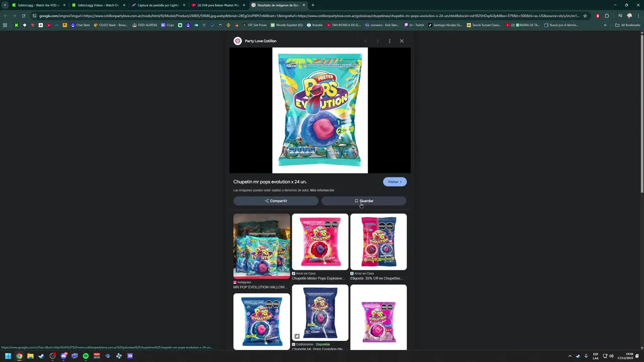Click the ESP LAA keyboard language indicator
The width and height of the screenshot is (644, 362).
click(596, 356)
